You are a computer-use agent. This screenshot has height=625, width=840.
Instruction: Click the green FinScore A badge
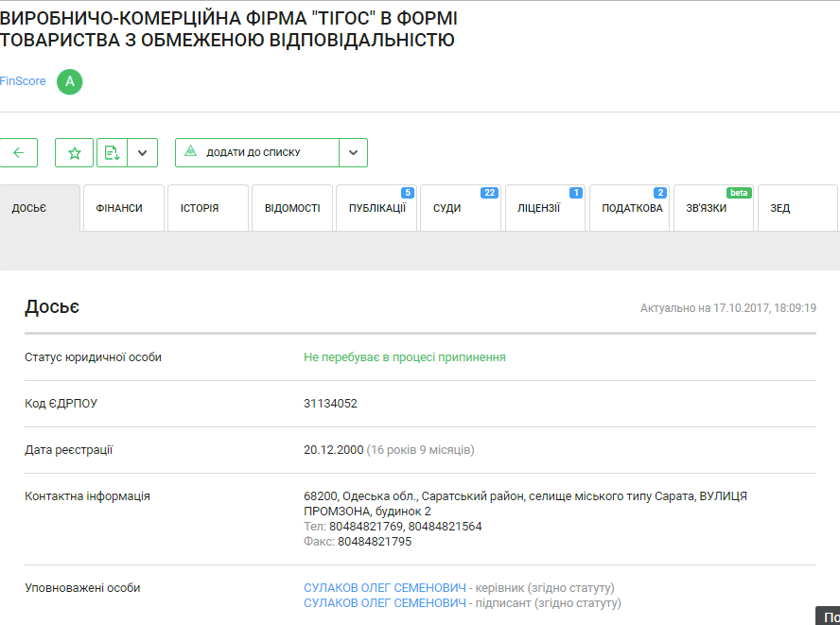(x=69, y=82)
